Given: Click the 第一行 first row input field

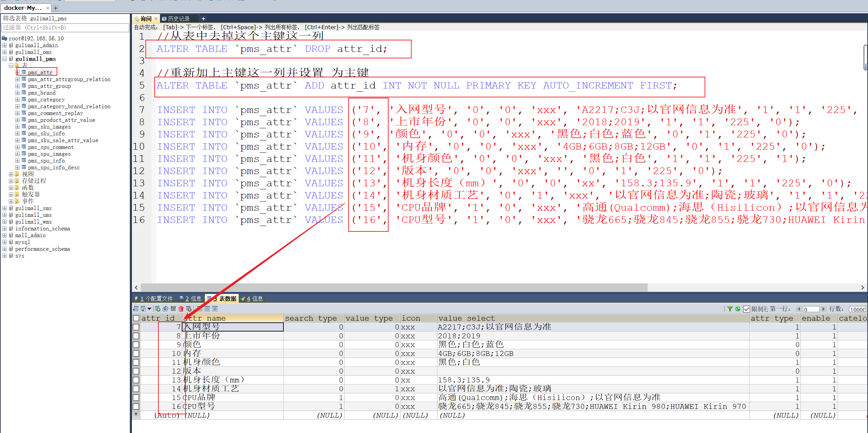Looking at the screenshot, I should 811,309.
